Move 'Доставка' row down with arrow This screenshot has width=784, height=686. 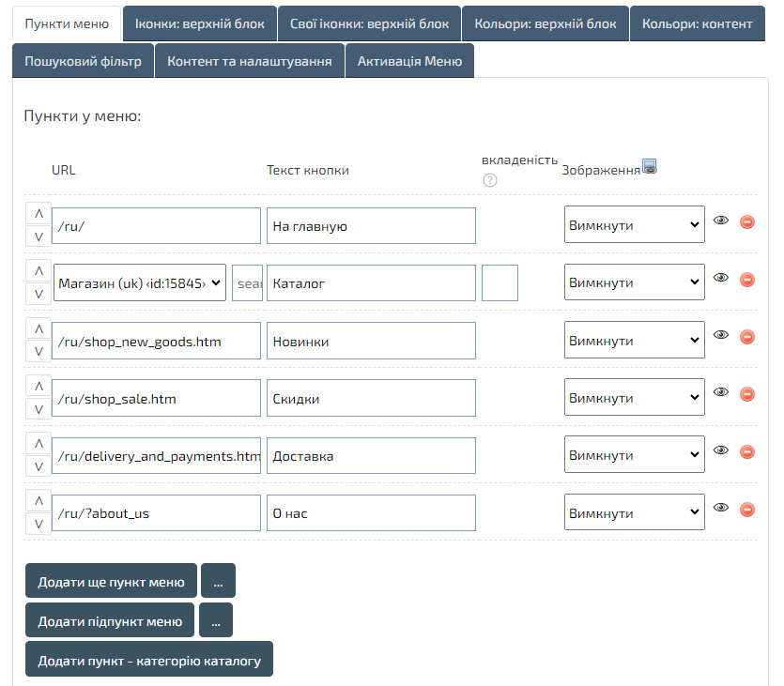38,466
